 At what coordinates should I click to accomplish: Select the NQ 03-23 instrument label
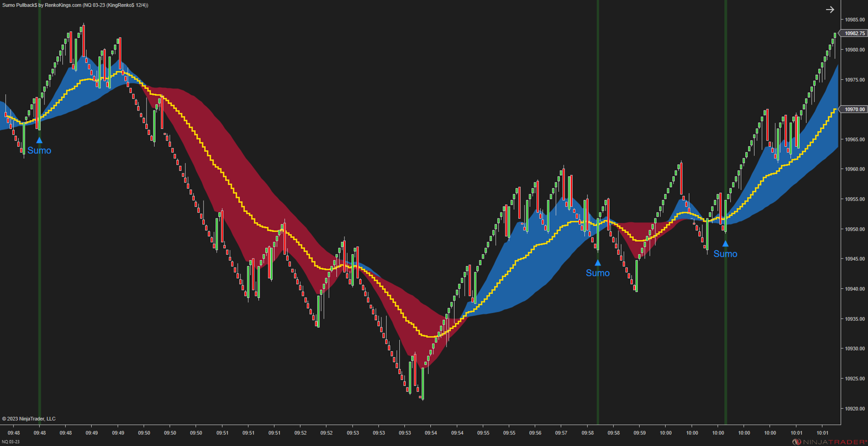(x=11, y=442)
